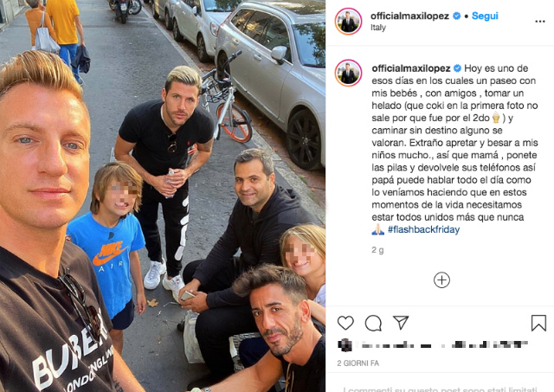Click the verified badge beside the header username

pyautogui.click(x=456, y=16)
